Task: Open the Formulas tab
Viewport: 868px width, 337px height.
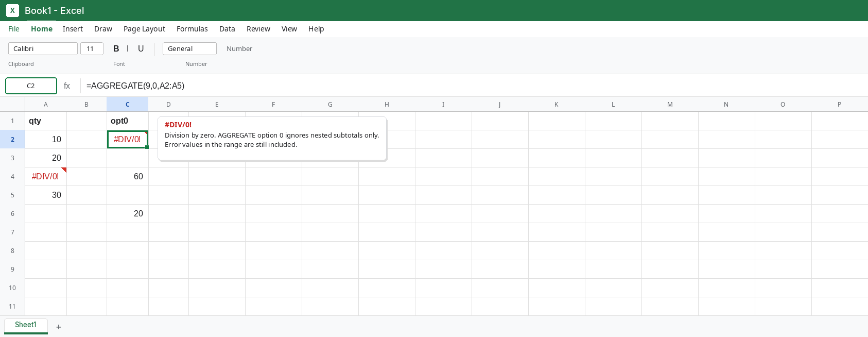Action: click(192, 29)
